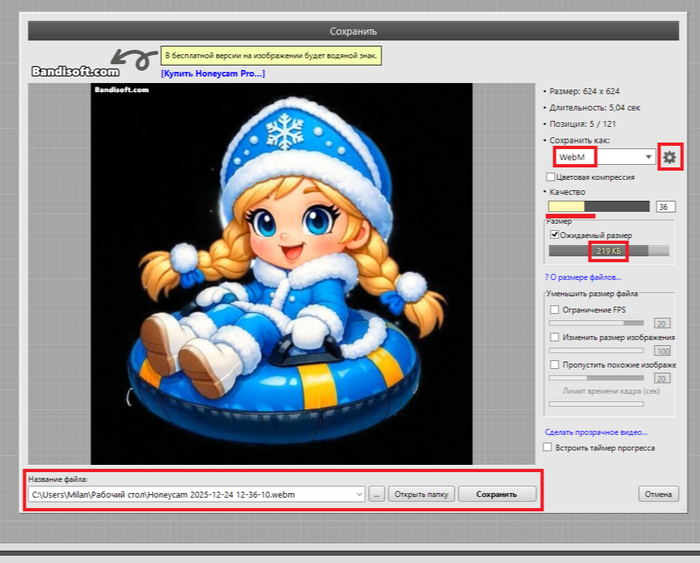This screenshot has width=700, height=563.
Task: Open the О размере файлов help link
Action: point(586,276)
